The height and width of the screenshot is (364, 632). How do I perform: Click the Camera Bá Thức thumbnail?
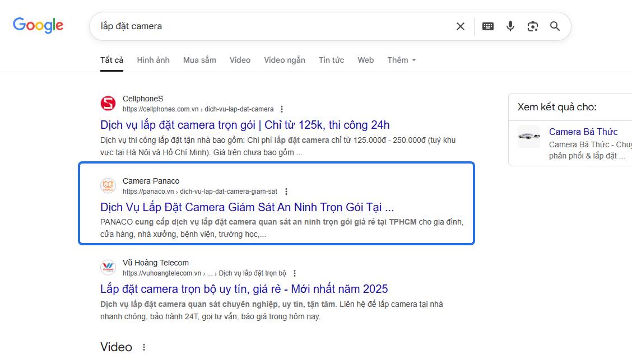coord(529,137)
